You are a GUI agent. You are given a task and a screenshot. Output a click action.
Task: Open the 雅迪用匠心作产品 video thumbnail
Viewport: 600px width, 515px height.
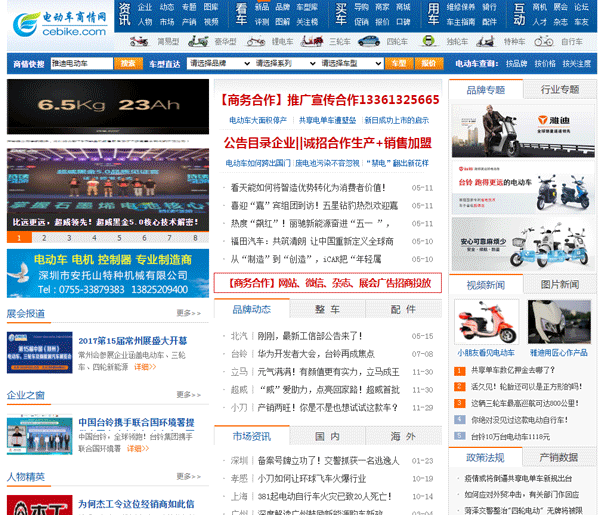[559, 322]
